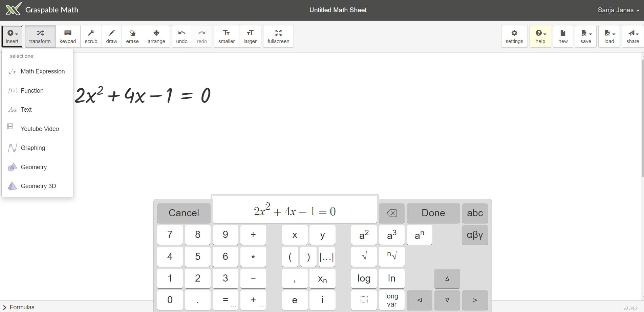Cancel the keypad entry
The image size is (644, 312).
coord(184,213)
